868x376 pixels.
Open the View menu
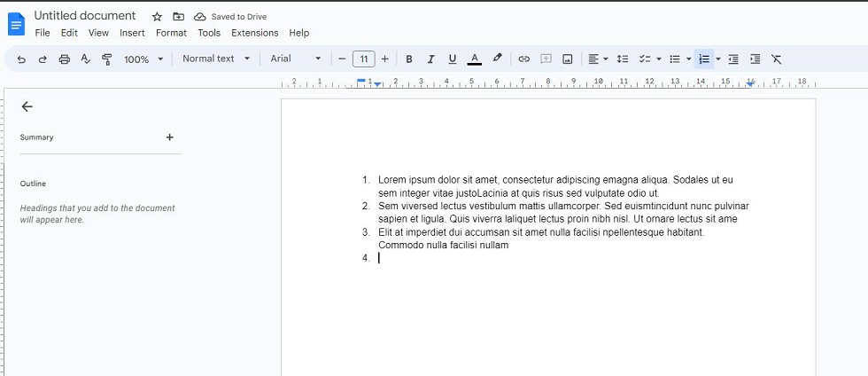point(98,33)
